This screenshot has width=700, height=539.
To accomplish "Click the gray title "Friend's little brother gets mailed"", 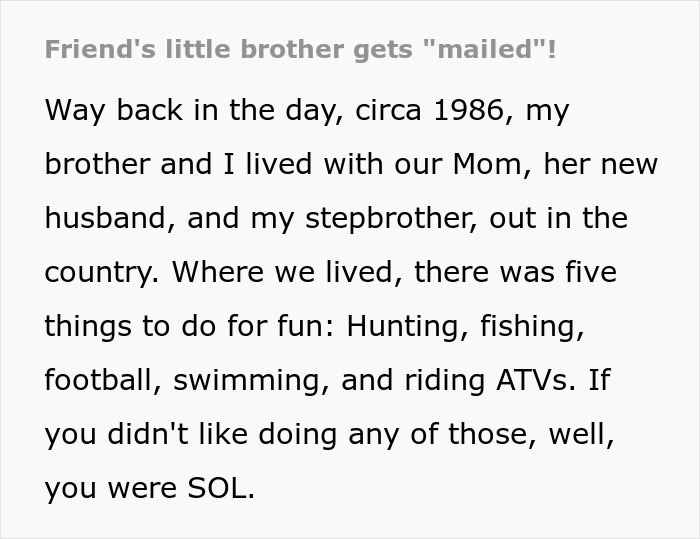I will 300,51.
